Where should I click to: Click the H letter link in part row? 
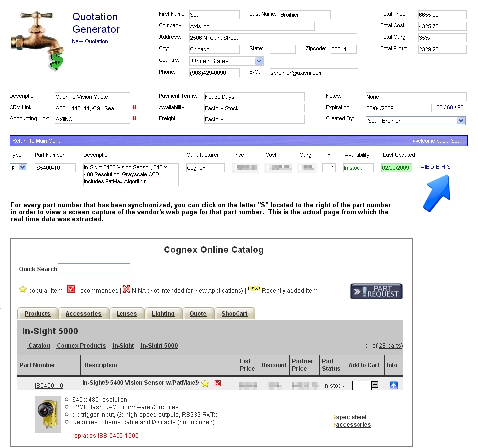click(x=443, y=167)
